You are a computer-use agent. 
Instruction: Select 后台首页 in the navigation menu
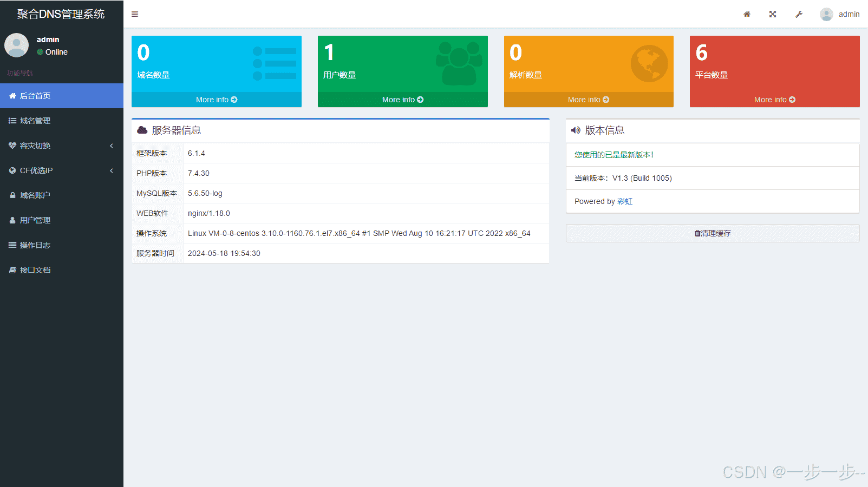tap(35, 96)
